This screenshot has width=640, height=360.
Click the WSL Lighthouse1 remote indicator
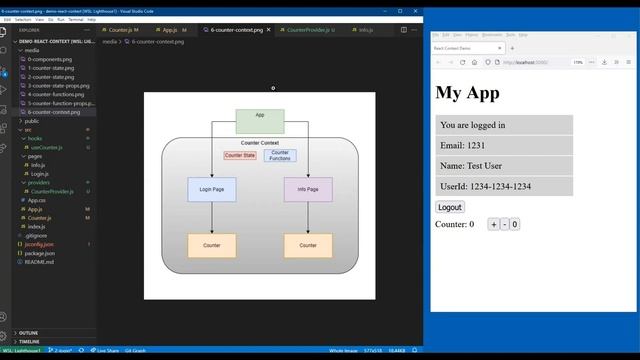pyautogui.click(x=21, y=350)
